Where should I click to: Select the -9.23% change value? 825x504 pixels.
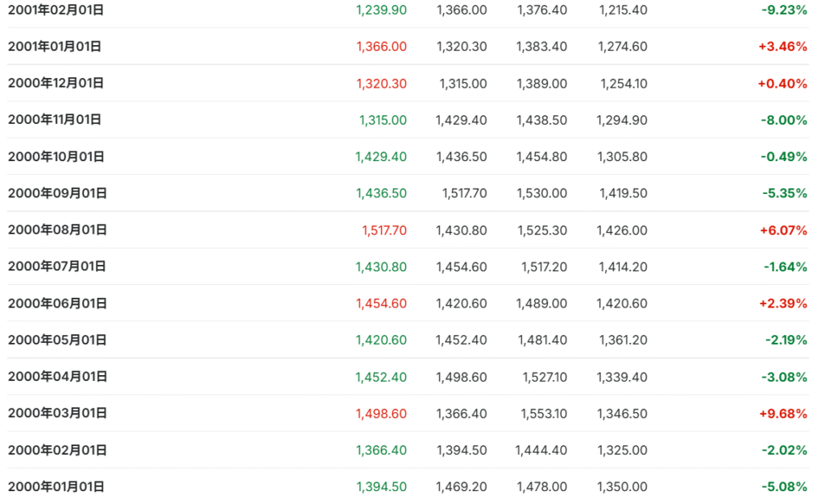pyautogui.click(x=783, y=10)
